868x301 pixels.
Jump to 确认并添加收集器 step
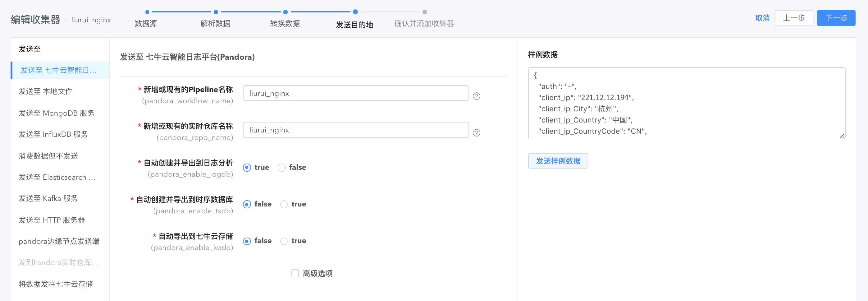424,23
